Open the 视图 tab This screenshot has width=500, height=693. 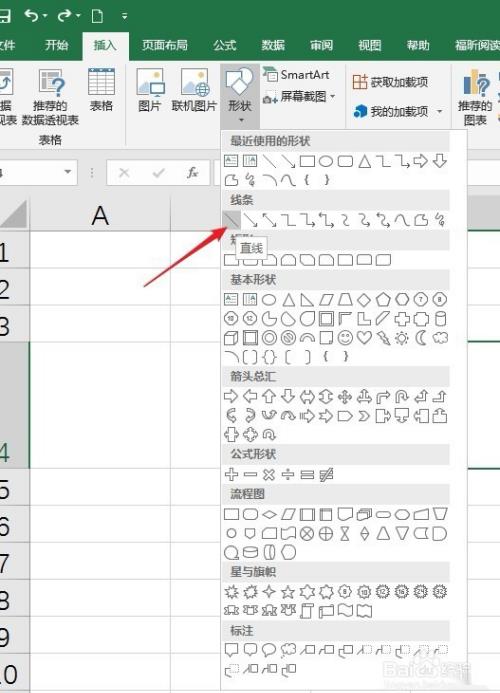[x=370, y=45]
